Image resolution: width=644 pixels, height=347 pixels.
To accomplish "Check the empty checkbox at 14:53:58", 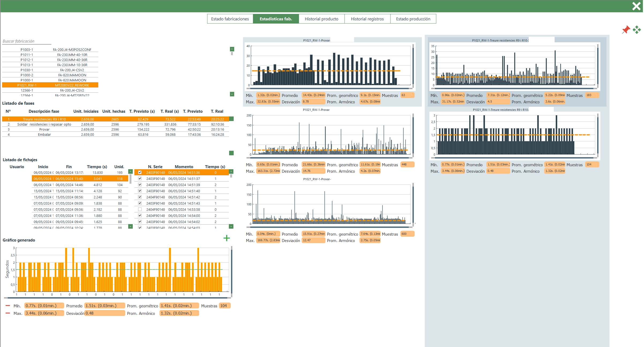I will (140, 209).
